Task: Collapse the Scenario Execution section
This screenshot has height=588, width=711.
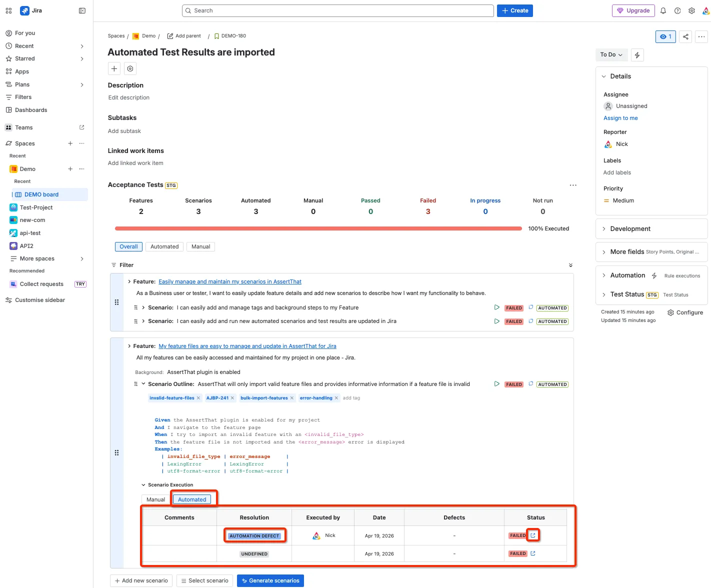Action: 143,485
